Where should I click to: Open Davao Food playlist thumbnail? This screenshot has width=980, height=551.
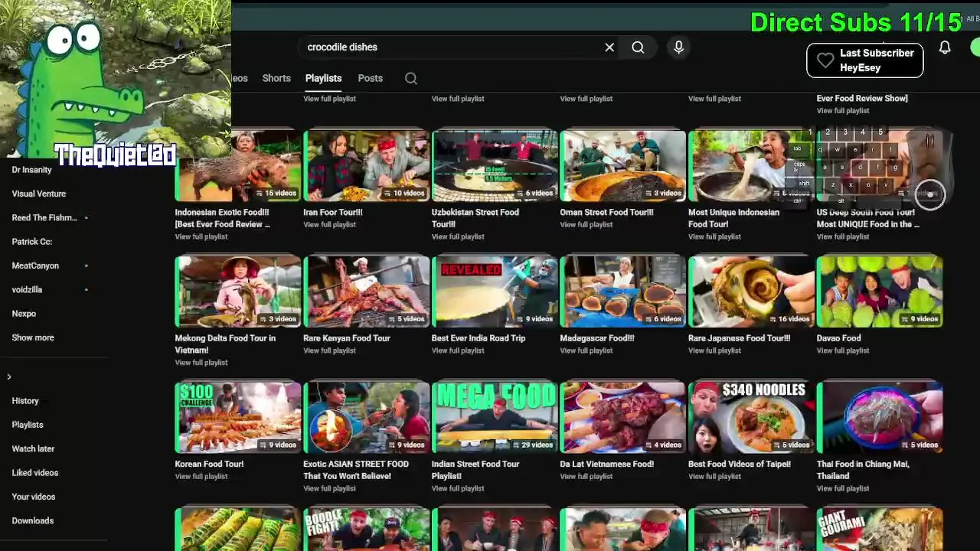[880, 292]
